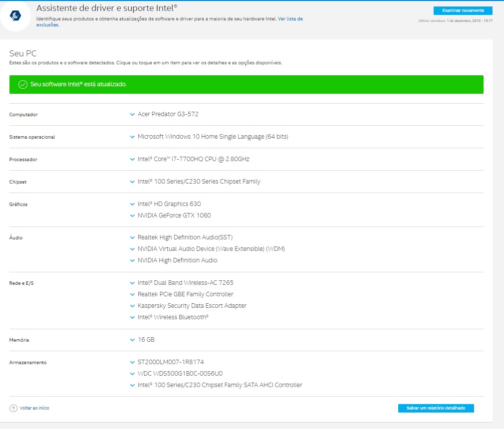Select Intel 100 Series/C230 Series Chipset Family text
504x429 pixels.
199,182
